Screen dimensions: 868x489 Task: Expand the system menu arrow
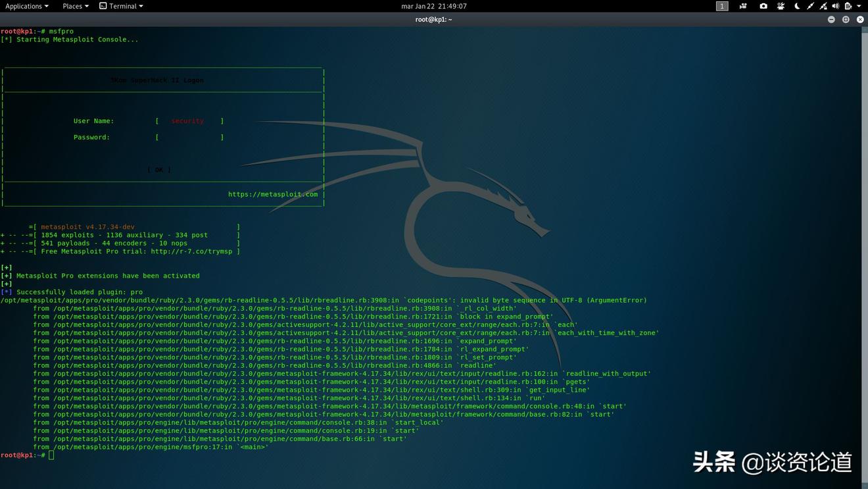click(859, 6)
